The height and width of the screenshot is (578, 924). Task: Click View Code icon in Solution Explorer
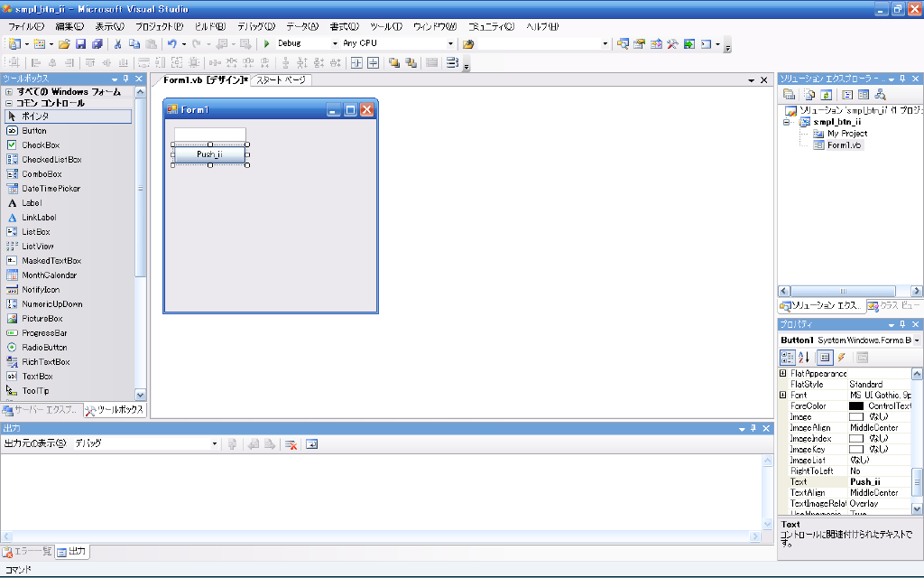[x=847, y=94]
